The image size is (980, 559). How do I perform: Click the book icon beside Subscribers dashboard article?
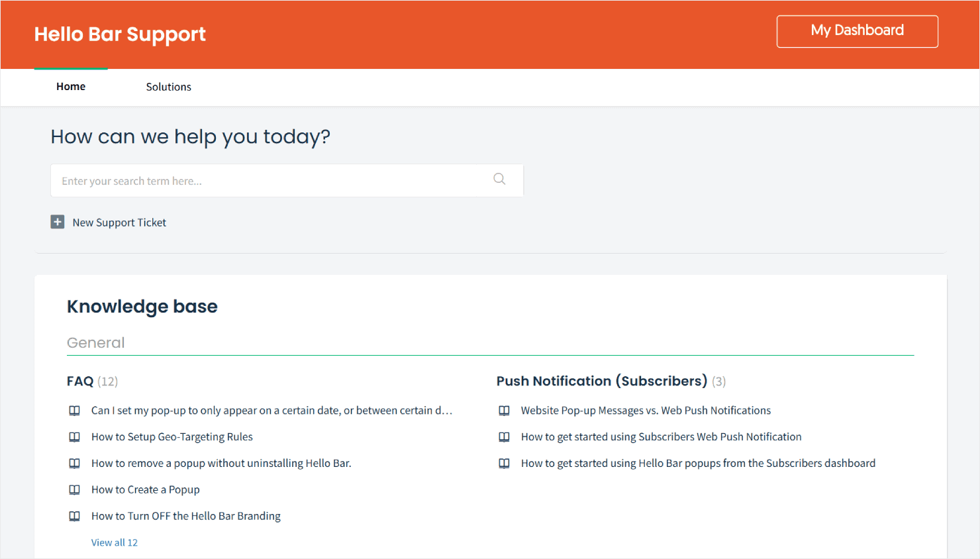click(504, 463)
